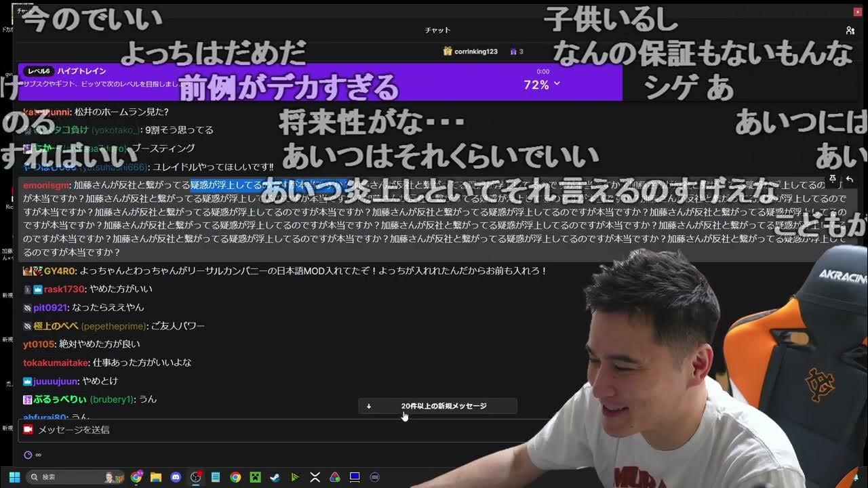Open the white X-shaped app in taskbar
Screen dimensions: 868x488
[x=315, y=477]
